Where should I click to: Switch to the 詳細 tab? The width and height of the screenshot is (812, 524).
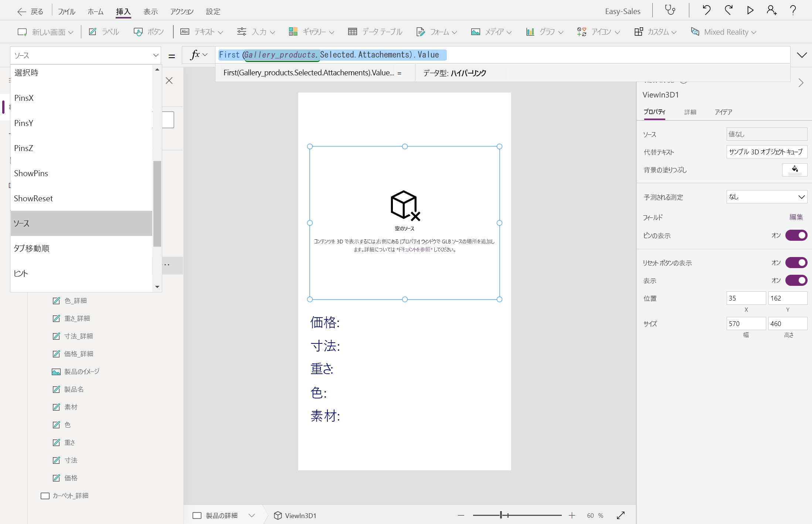[690, 112]
